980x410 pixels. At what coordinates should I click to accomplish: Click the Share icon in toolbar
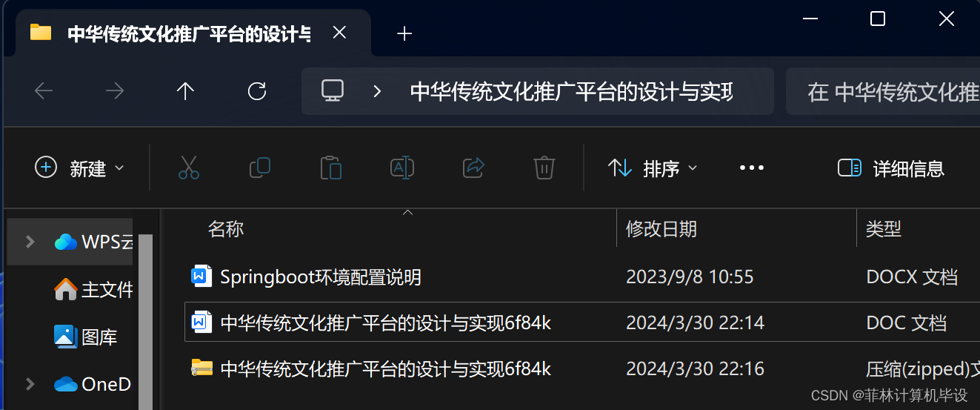[x=473, y=168]
